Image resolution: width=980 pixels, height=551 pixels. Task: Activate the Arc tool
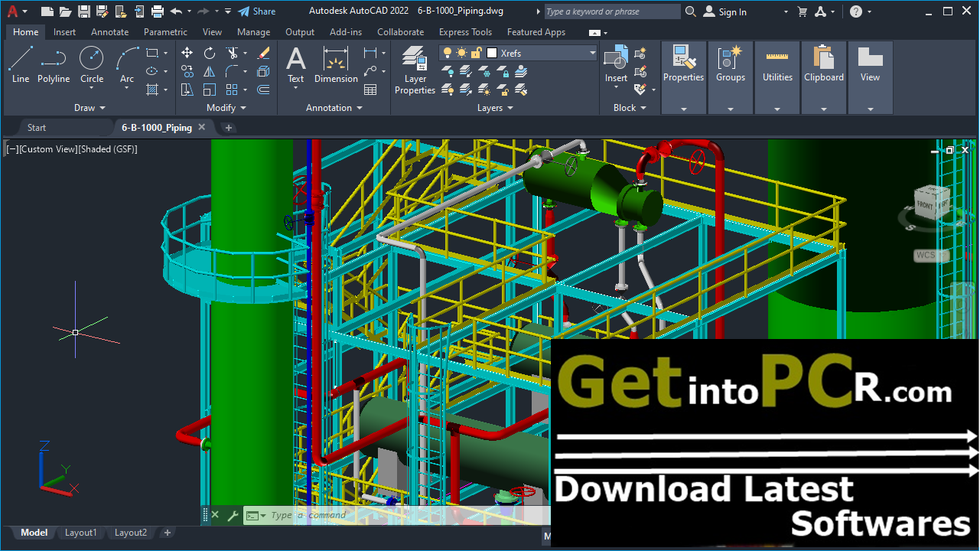tap(127, 64)
